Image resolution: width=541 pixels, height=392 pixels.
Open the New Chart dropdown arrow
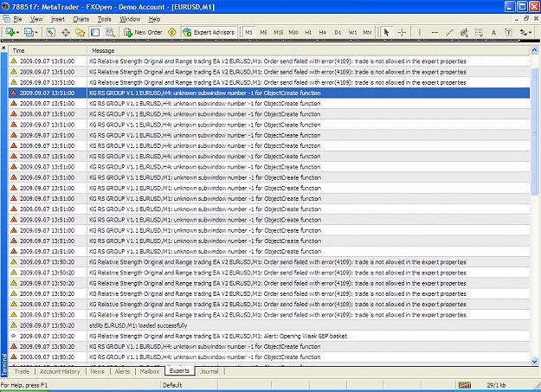17,32
